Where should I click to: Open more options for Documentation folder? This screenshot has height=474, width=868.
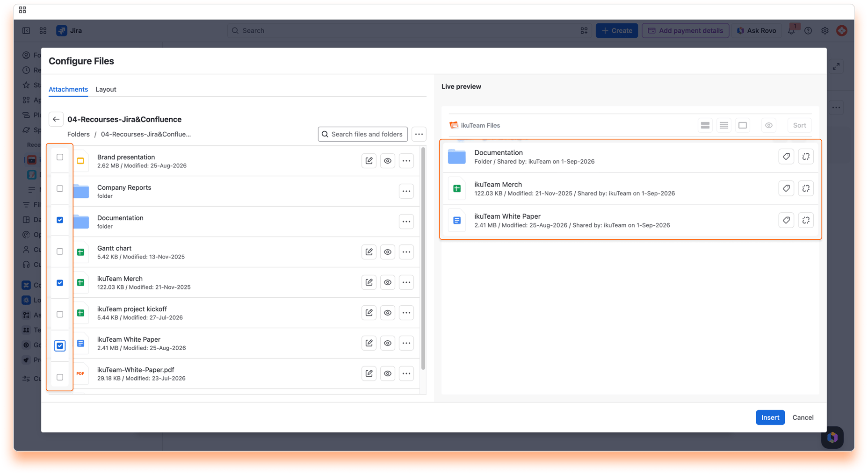point(406,222)
